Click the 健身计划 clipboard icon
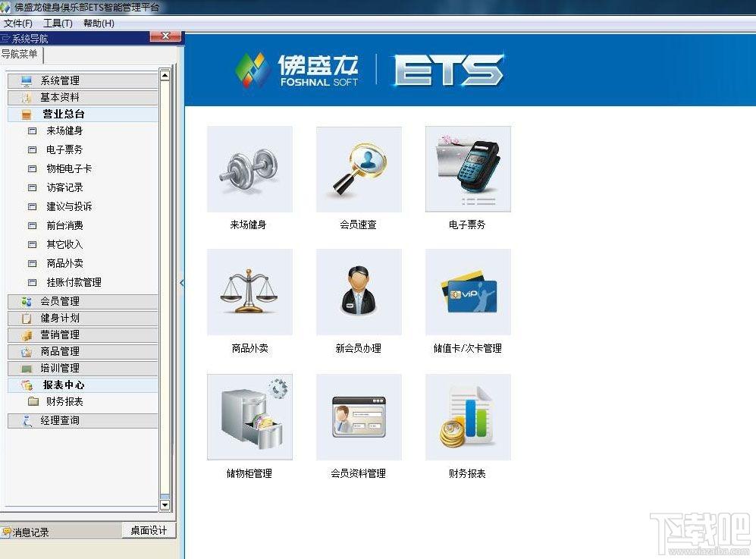Image resolution: width=756 pixels, height=559 pixels. click(27, 319)
